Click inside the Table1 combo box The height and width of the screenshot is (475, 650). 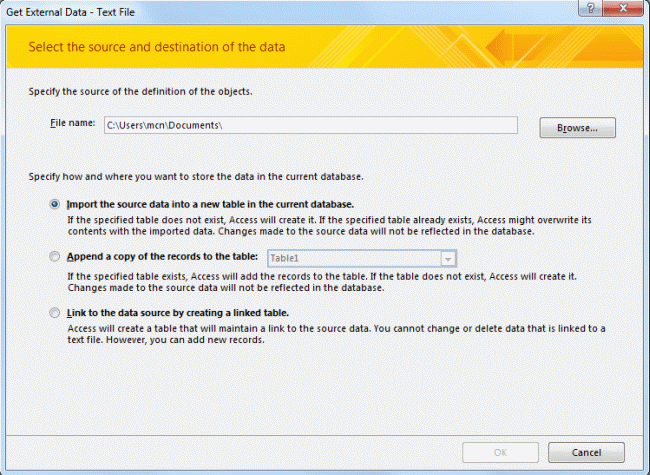coord(353,257)
